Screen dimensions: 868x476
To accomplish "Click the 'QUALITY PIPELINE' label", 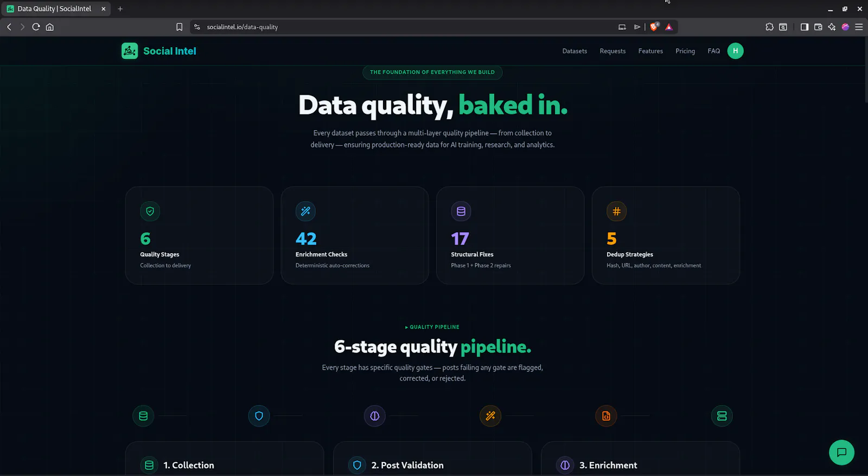I will point(432,327).
